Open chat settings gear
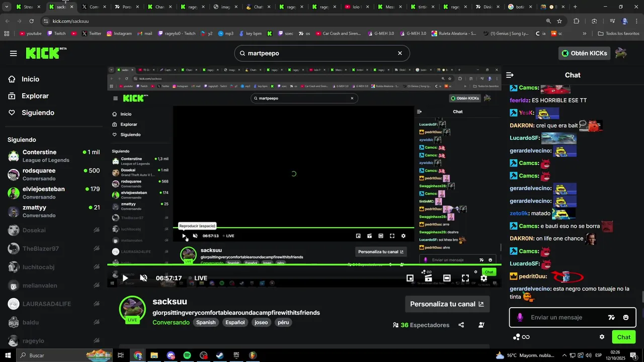644x362 pixels. (x=602, y=337)
